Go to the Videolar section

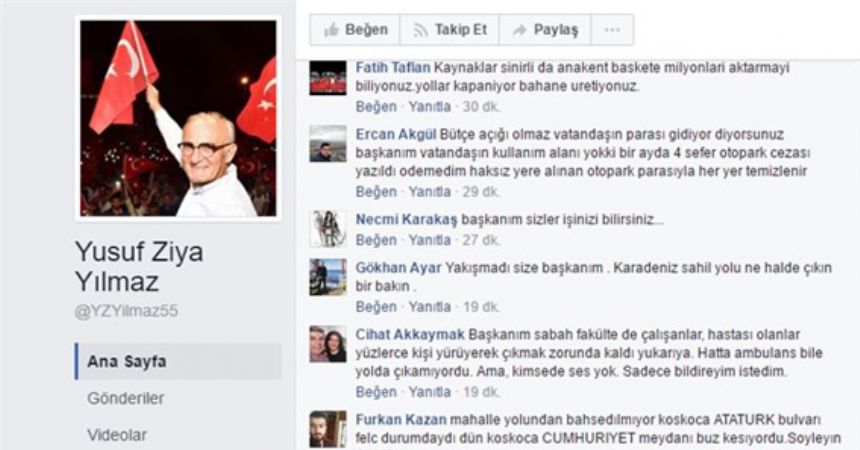tap(117, 435)
